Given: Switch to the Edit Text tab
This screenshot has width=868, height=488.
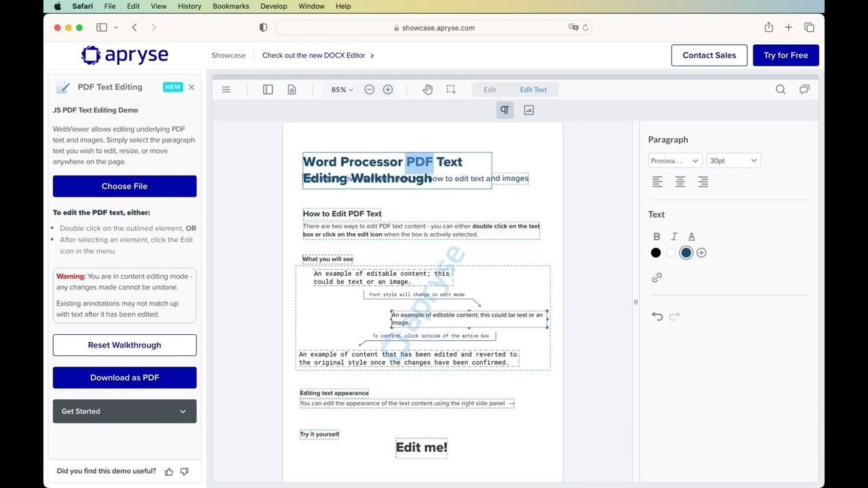Looking at the screenshot, I should click(533, 89).
